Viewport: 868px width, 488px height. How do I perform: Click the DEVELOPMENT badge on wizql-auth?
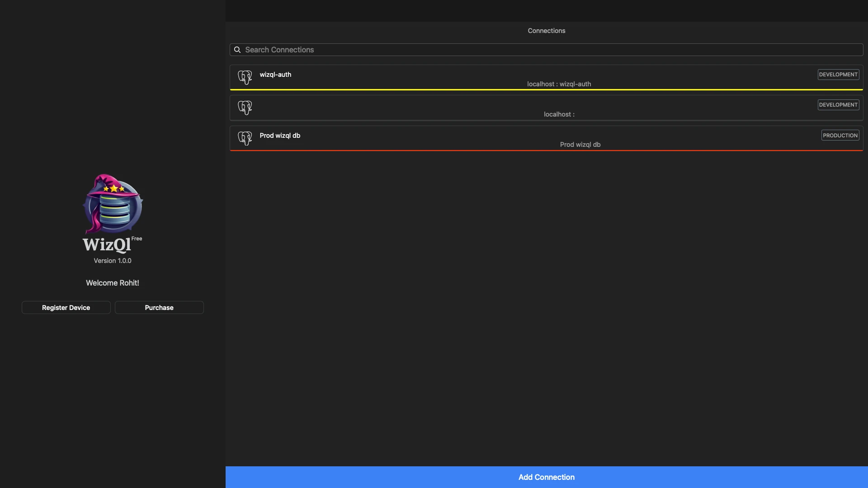click(838, 75)
